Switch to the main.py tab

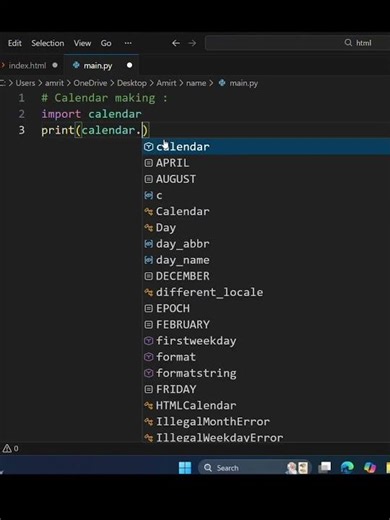(x=98, y=66)
